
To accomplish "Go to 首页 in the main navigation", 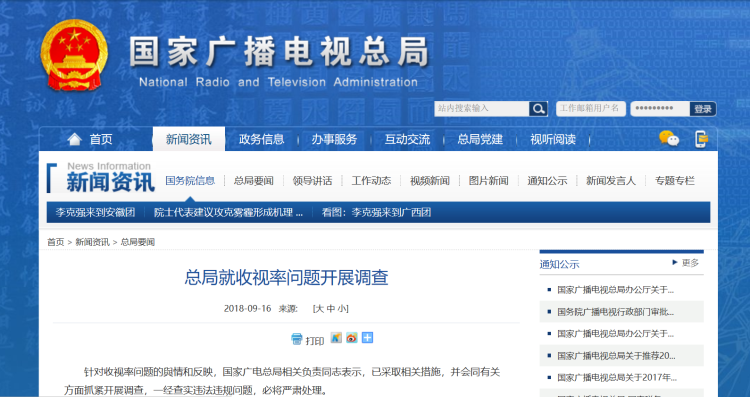I will (101, 139).
